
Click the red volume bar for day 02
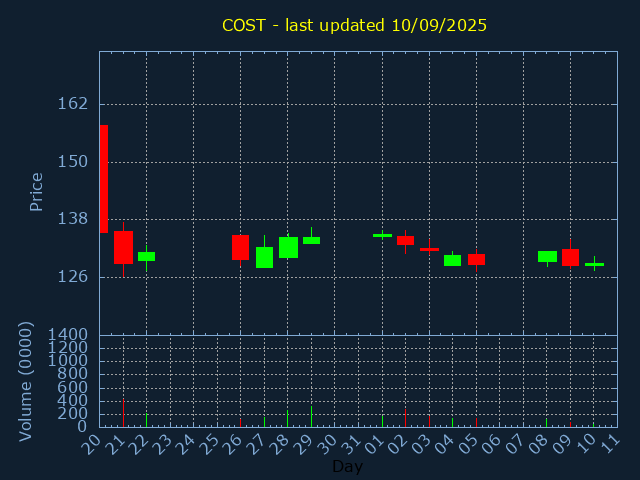pyautogui.click(x=405, y=418)
